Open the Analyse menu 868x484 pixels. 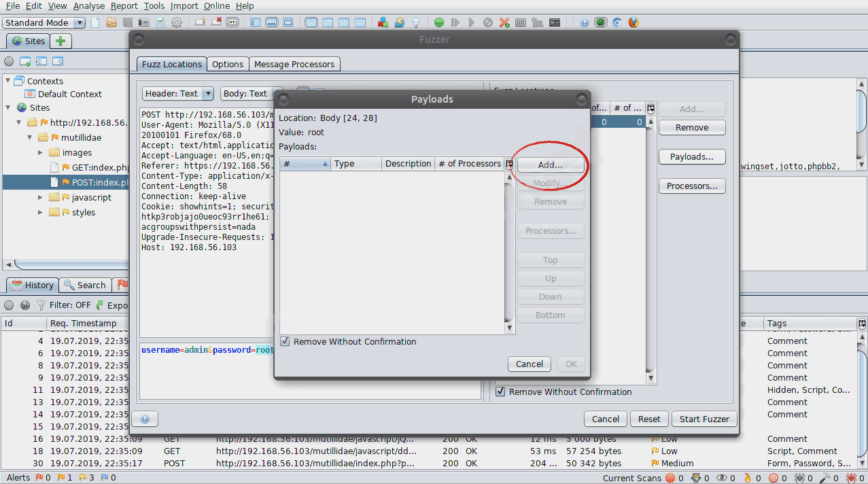pyautogui.click(x=88, y=6)
